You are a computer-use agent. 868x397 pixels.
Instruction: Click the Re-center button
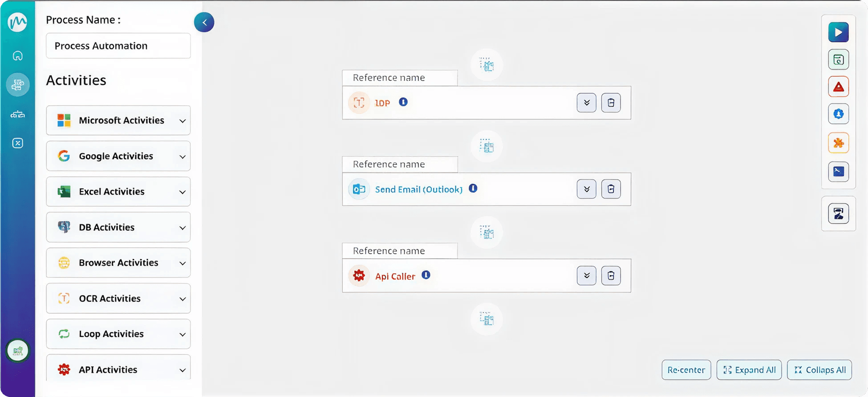pyautogui.click(x=686, y=370)
